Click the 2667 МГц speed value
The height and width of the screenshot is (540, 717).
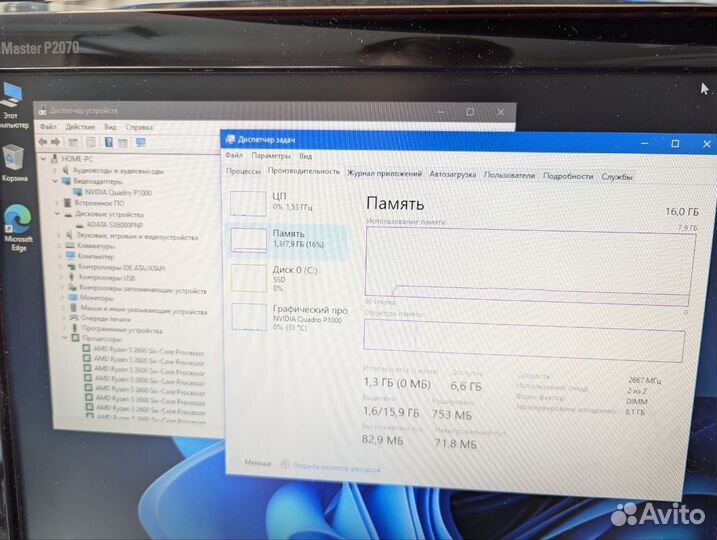(x=644, y=380)
